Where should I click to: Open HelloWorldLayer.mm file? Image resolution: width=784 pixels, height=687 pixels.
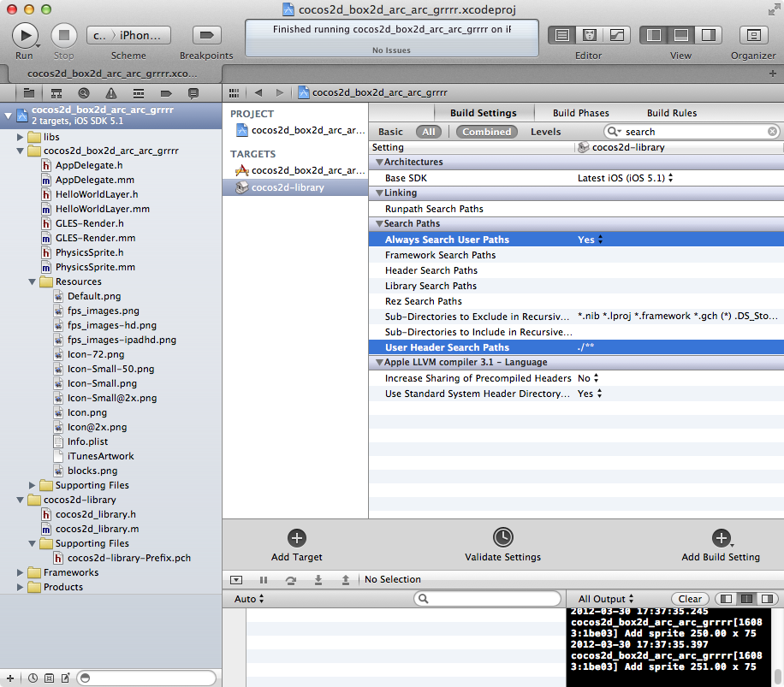click(102, 209)
